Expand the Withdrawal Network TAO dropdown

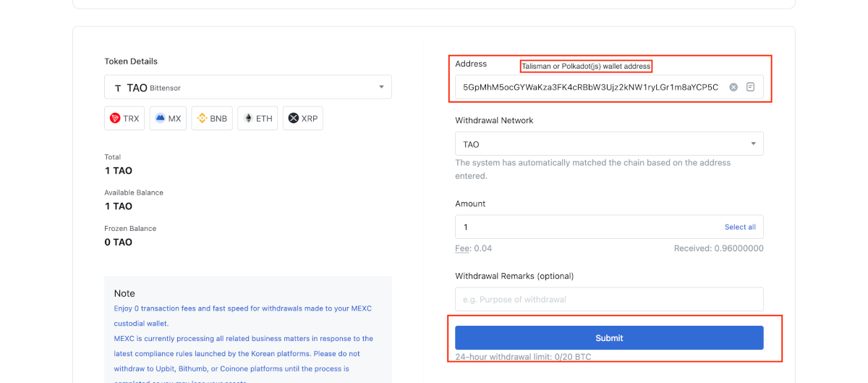[x=609, y=143]
